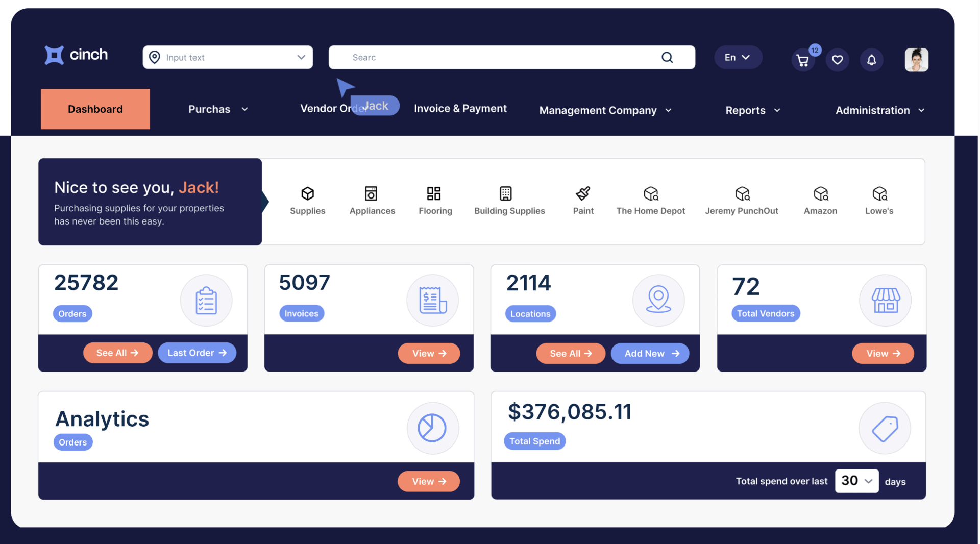
Task: Select the Flooring category icon
Action: [x=434, y=193]
